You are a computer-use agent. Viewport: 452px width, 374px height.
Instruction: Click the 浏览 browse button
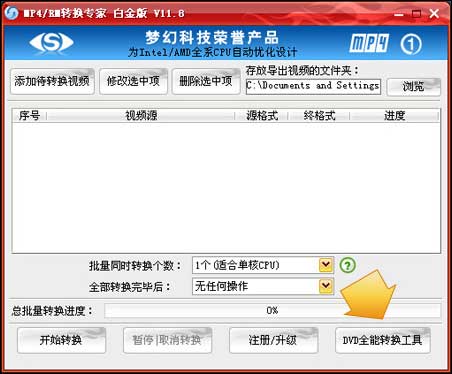[414, 87]
